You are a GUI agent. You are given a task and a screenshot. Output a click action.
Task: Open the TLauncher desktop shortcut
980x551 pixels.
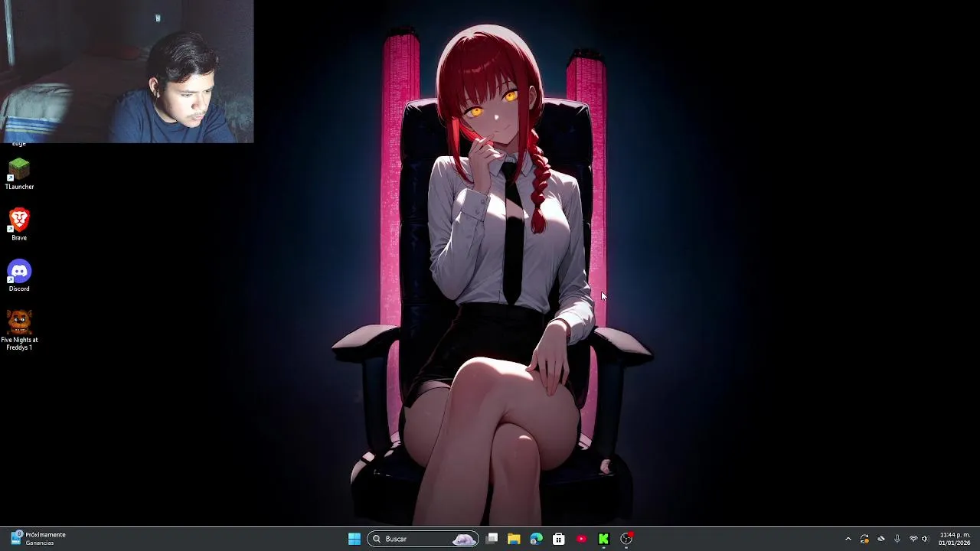tap(19, 174)
